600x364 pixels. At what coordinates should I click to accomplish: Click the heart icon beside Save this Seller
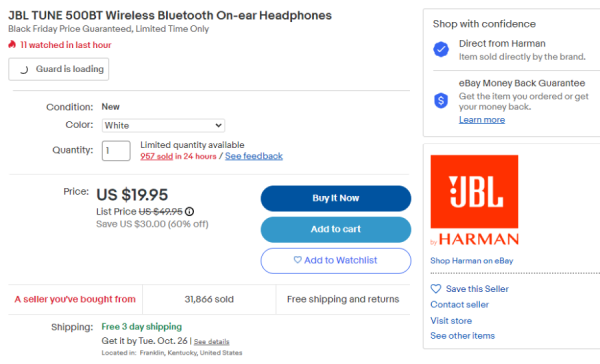436,289
